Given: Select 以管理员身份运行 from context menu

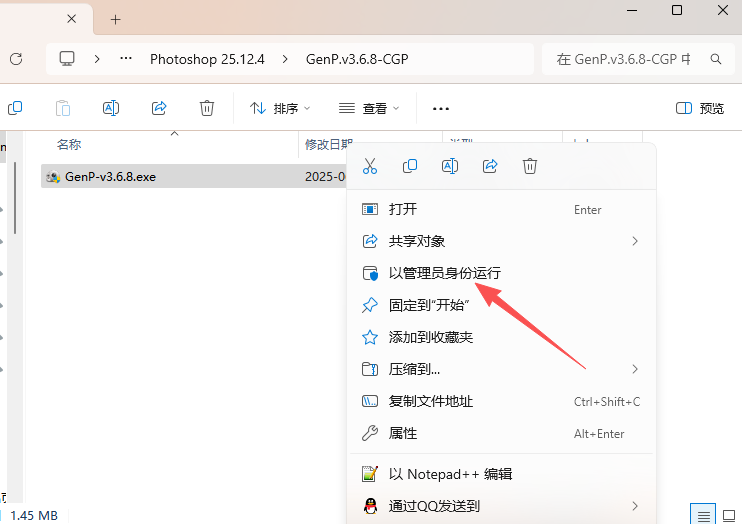Looking at the screenshot, I should tap(444, 273).
